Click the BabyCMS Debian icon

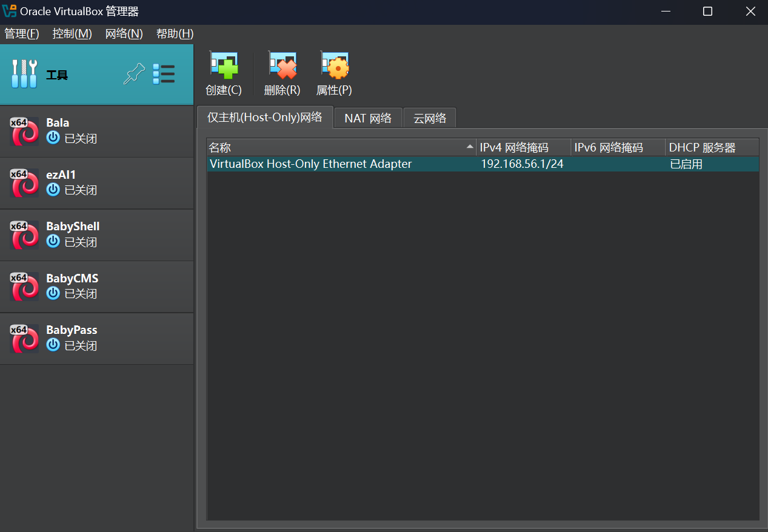(x=24, y=287)
